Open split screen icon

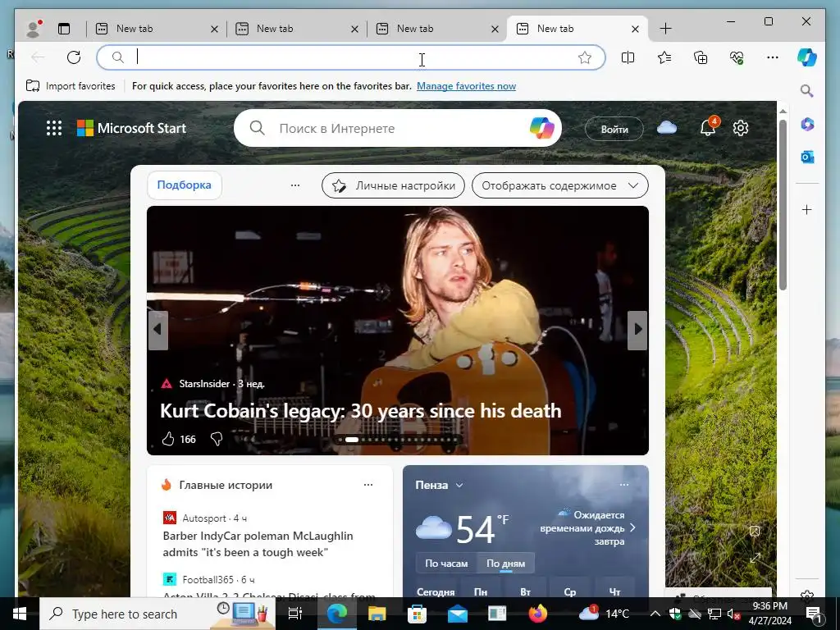point(628,57)
